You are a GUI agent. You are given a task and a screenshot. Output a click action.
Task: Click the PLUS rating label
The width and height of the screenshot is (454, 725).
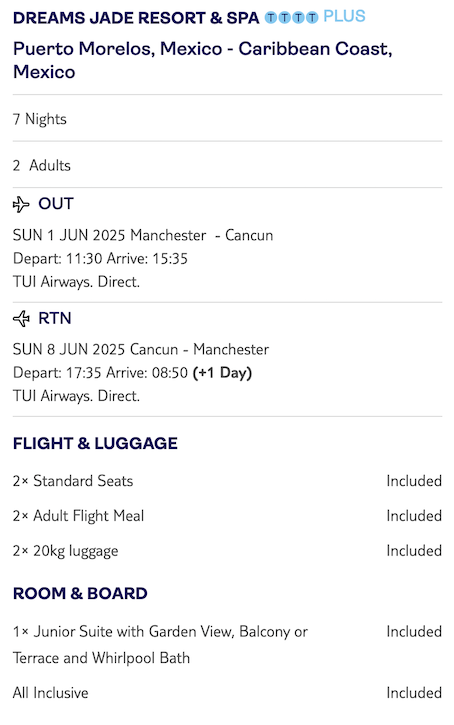(x=344, y=17)
